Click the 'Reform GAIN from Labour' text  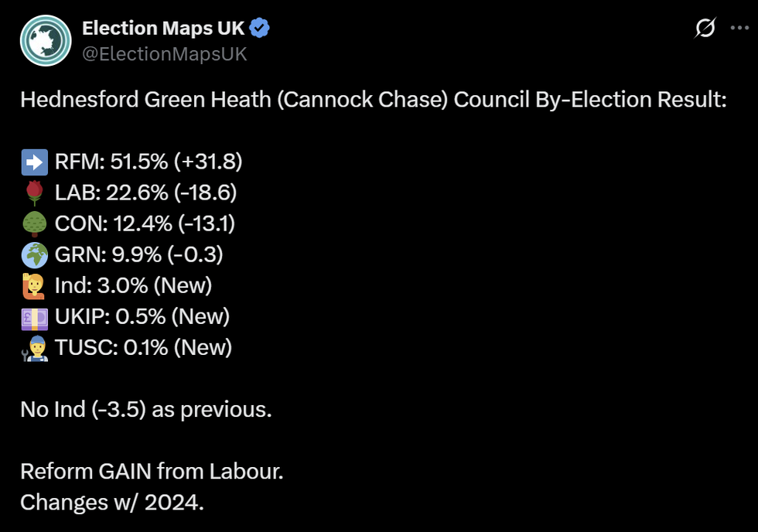[152, 471]
